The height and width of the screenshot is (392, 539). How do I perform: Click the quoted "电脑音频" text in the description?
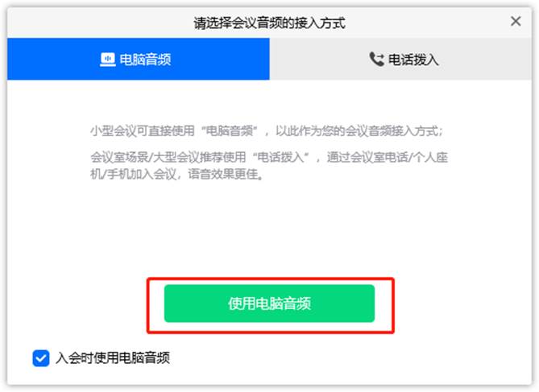(x=230, y=131)
